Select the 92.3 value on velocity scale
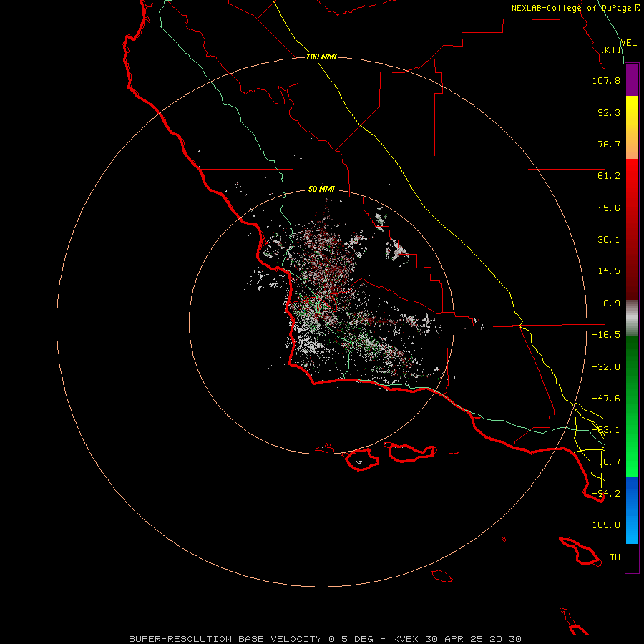The height and width of the screenshot is (644, 644). [x=609, y=112]
